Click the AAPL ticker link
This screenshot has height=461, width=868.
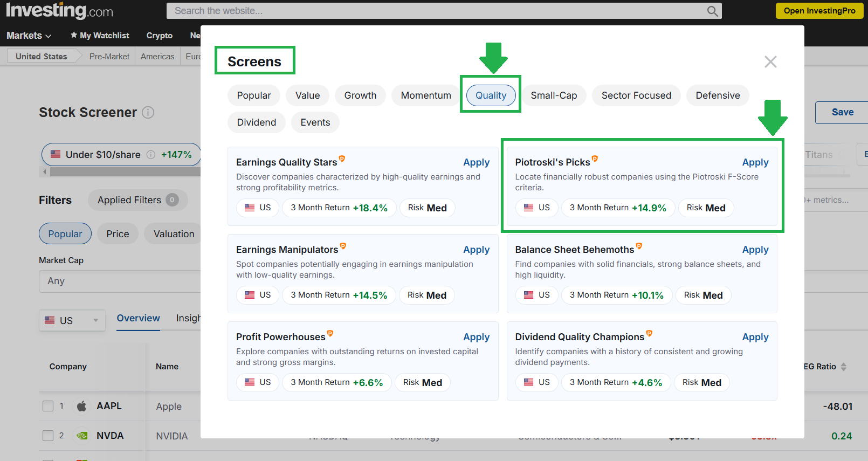(109, 406)
